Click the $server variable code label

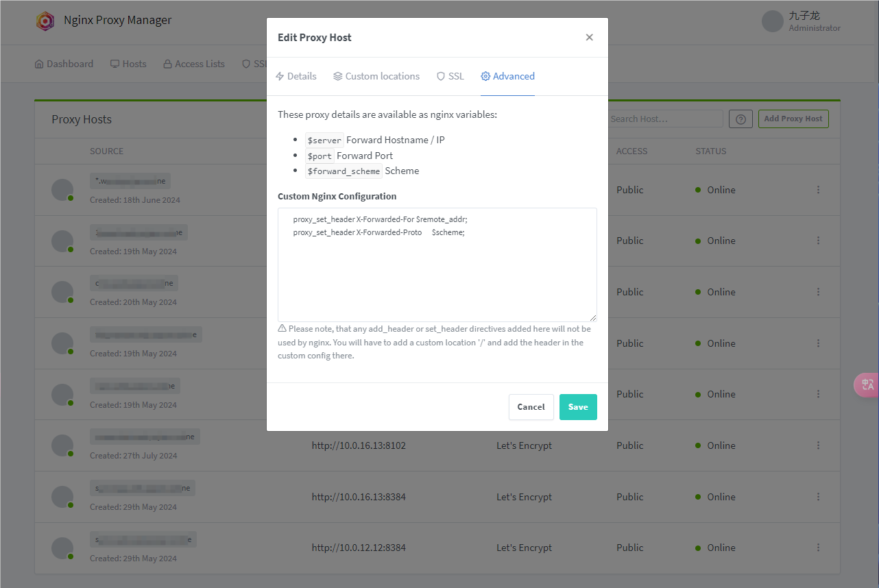[x=324, y=140]
